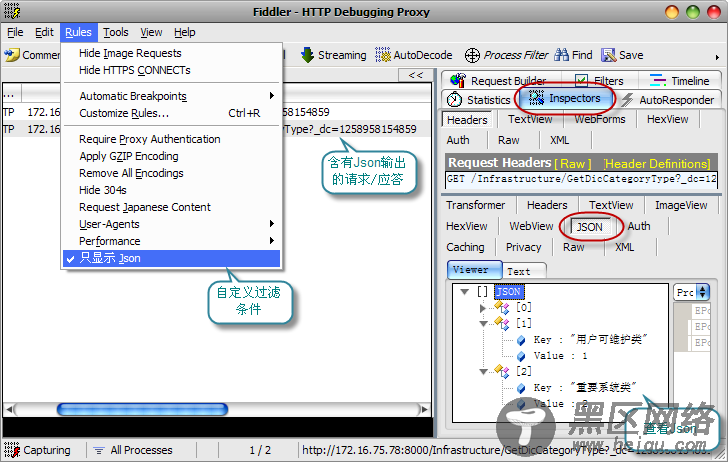
Task: Open the Tools menu
Action: click(116, 32)
